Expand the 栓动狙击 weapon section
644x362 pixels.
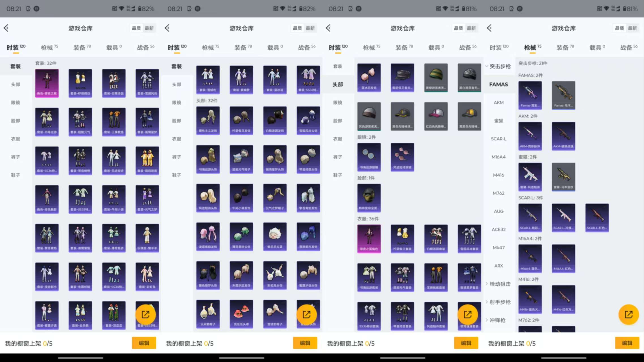[x=499, y=284]
